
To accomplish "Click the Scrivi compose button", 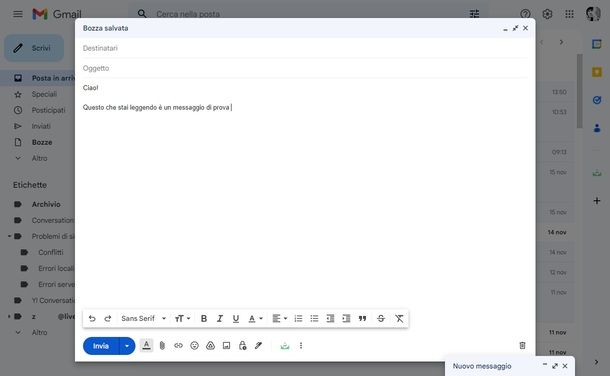I will (x=34, y=48).
